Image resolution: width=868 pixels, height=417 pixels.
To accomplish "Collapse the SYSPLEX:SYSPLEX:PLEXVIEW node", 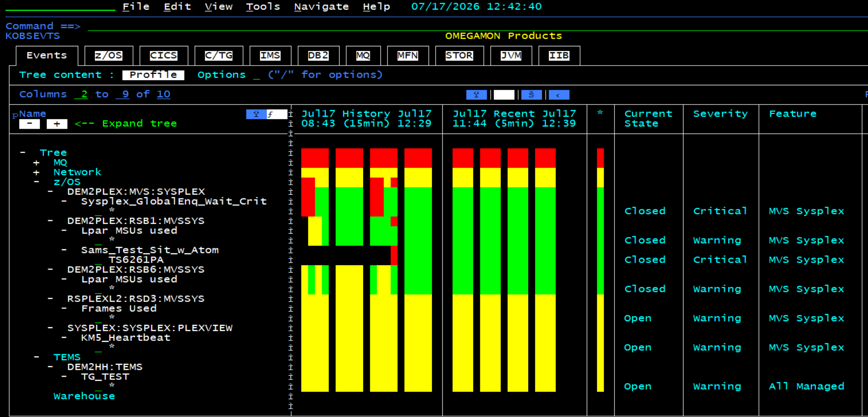I will click(50, 328).
